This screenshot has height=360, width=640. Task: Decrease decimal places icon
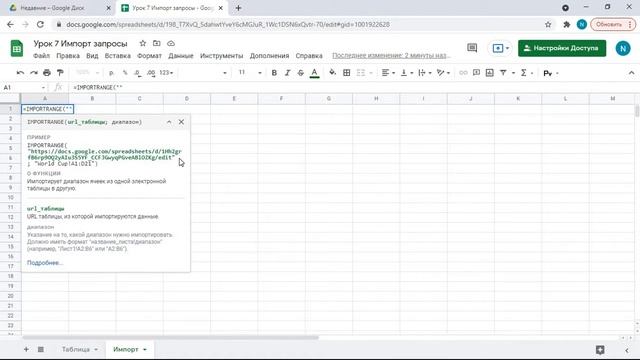click(138, 73)
